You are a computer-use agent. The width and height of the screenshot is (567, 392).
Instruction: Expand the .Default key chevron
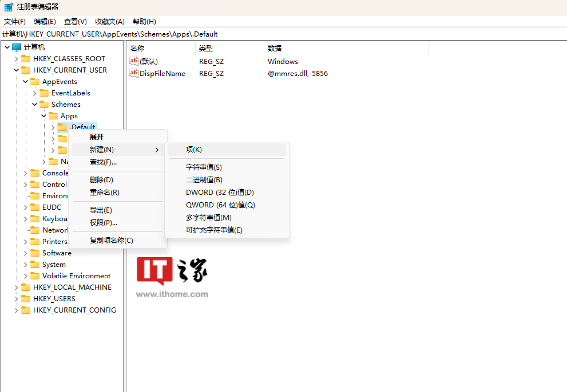[x=53, y=127]
